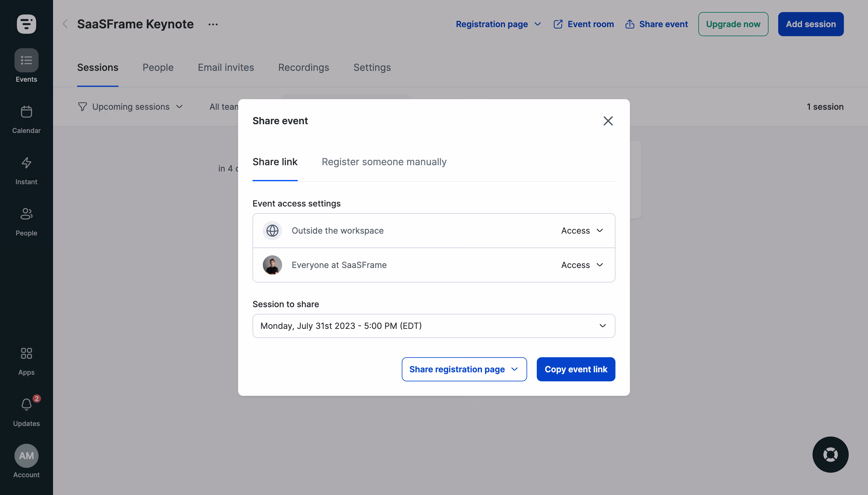Open the Email invites tab
The image size is (868, 495).
pyautogui.click(x=226, y=67)
